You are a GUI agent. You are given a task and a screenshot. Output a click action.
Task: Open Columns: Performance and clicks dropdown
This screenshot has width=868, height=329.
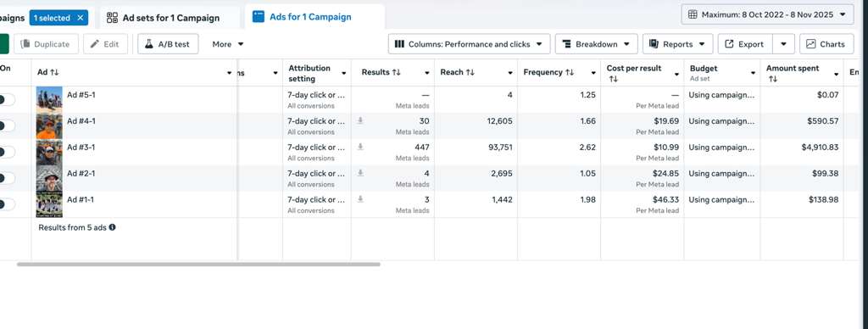click(x=469, y=44)
